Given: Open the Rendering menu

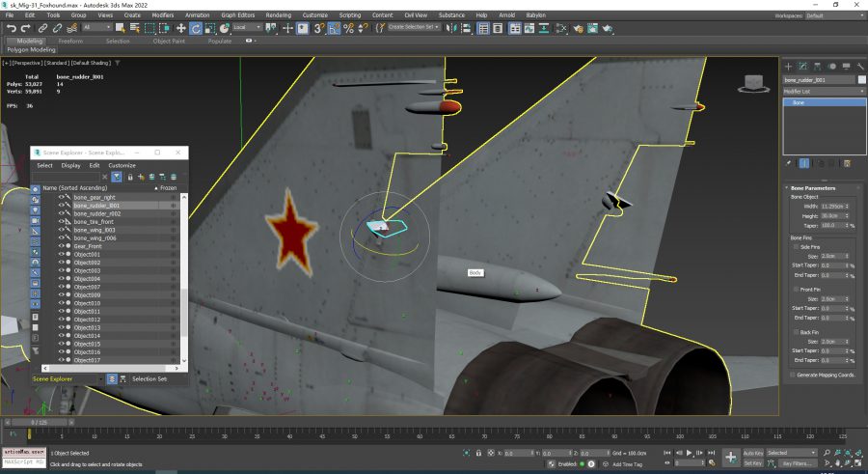Looking at the screenshot, I should [x=278, y=15].
